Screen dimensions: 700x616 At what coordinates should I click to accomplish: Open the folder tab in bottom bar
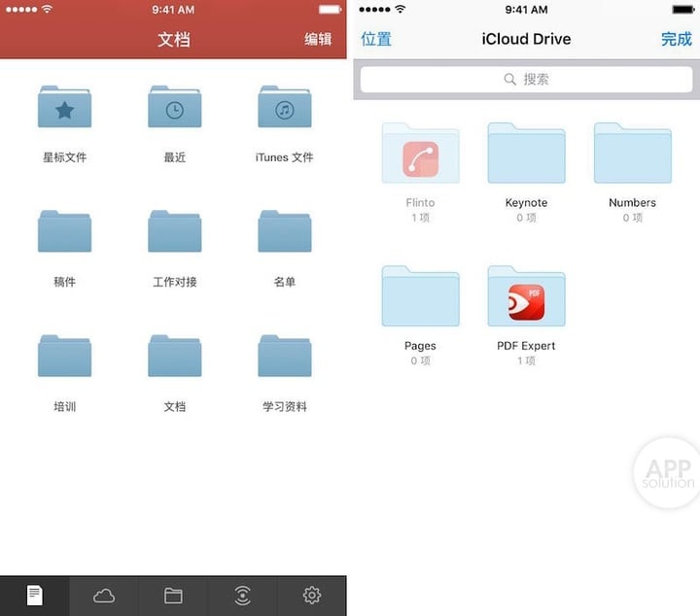click(173, 596)
